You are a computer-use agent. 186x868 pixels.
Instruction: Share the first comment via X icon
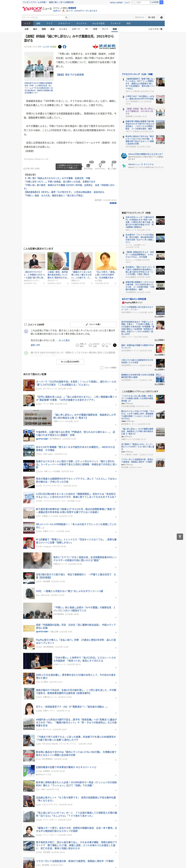pyautogui.click(x=114, y=345)
